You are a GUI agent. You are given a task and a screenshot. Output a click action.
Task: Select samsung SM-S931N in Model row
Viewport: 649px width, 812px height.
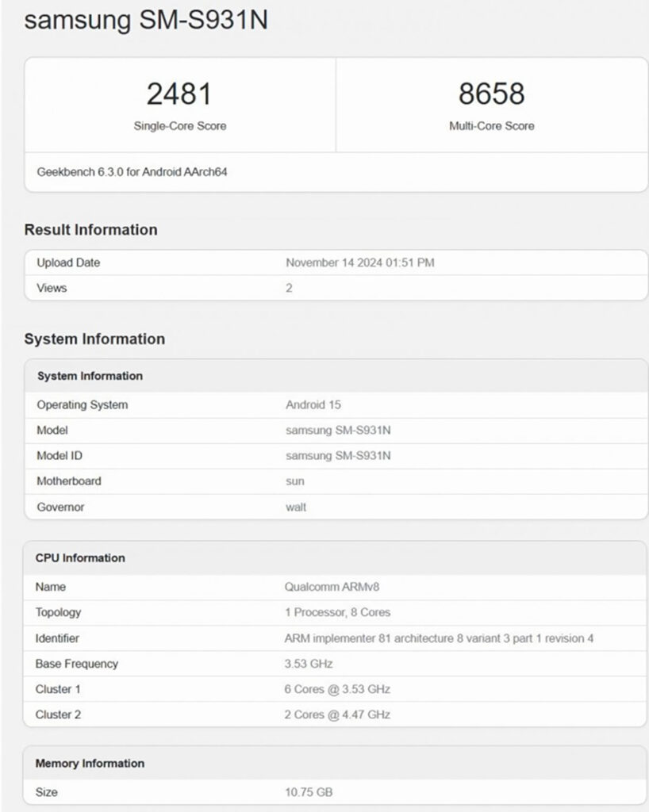338,431
